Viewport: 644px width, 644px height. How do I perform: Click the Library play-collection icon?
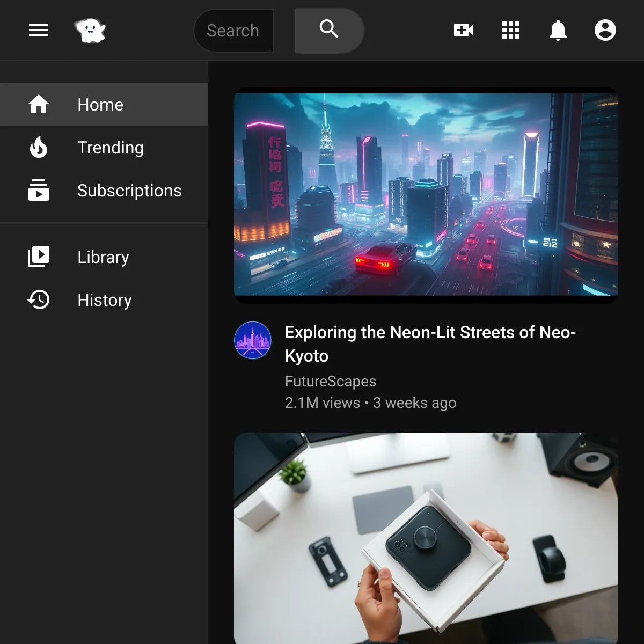point(39,257)
